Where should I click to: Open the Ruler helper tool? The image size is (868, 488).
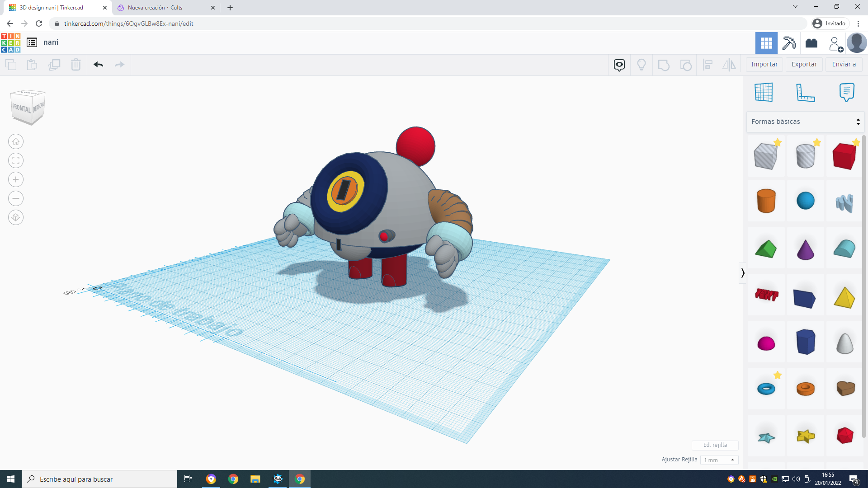(x=807, y=92)
